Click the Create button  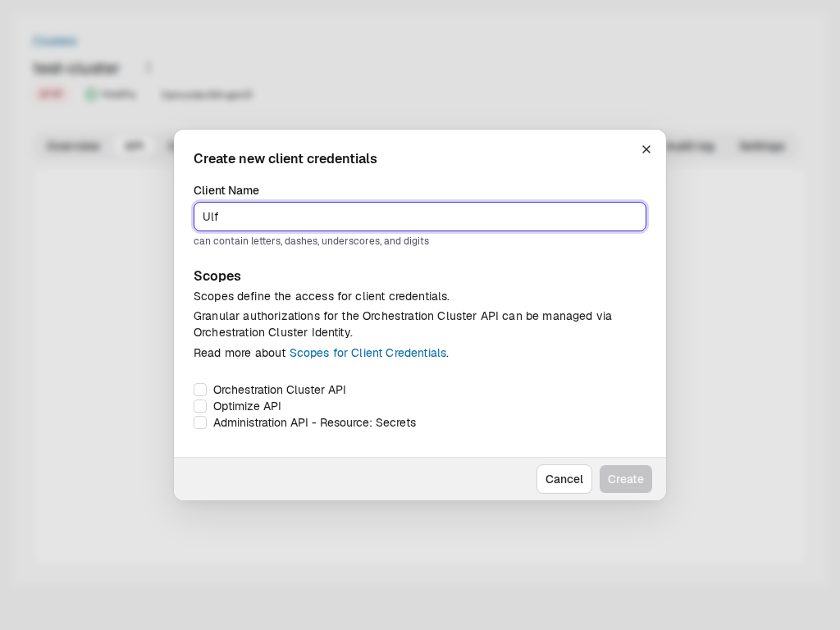pos(626,479)
